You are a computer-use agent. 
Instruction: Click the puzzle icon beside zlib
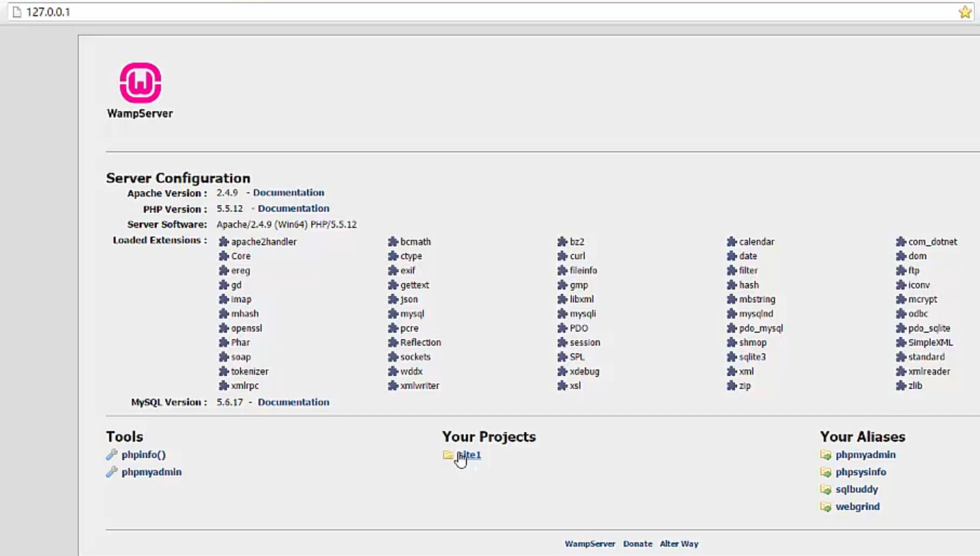901,386
